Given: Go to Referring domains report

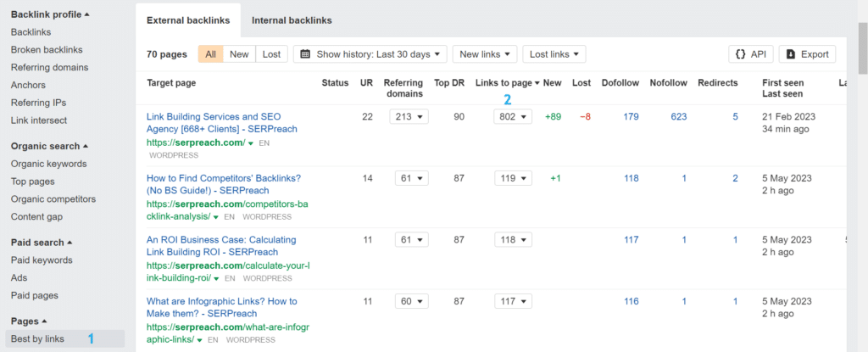Looking at the screenshot, I should click(x=49, y=68).
